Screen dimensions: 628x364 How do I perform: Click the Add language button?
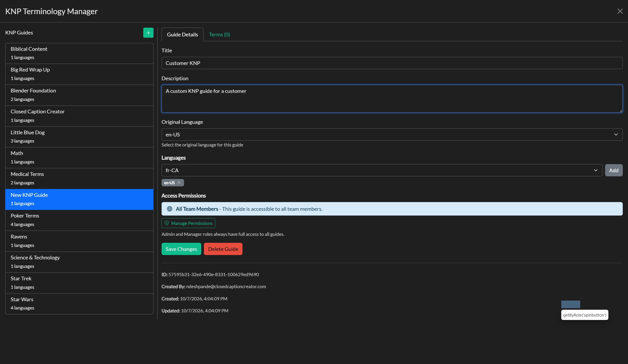[x=614, y=170]
